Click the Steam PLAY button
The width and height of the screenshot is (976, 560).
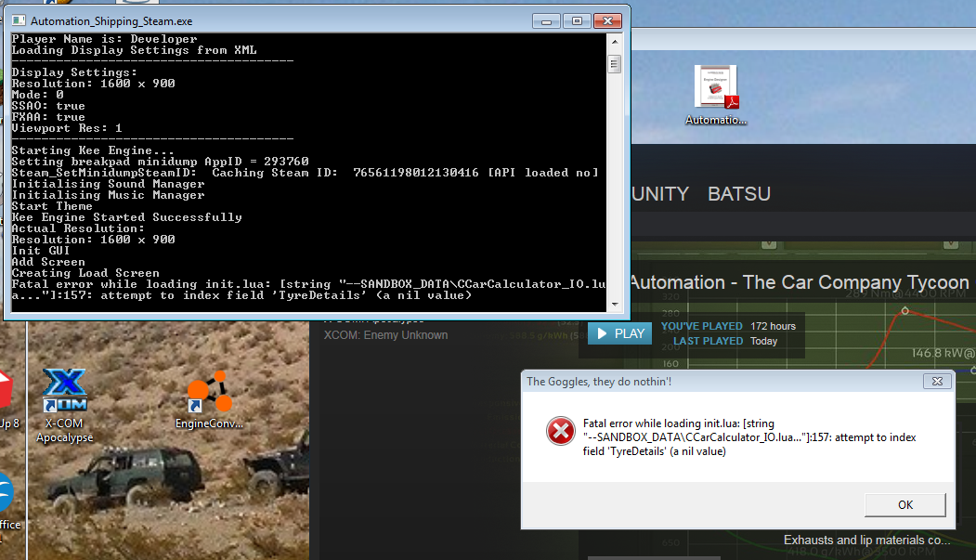click(x=620, y=333)
